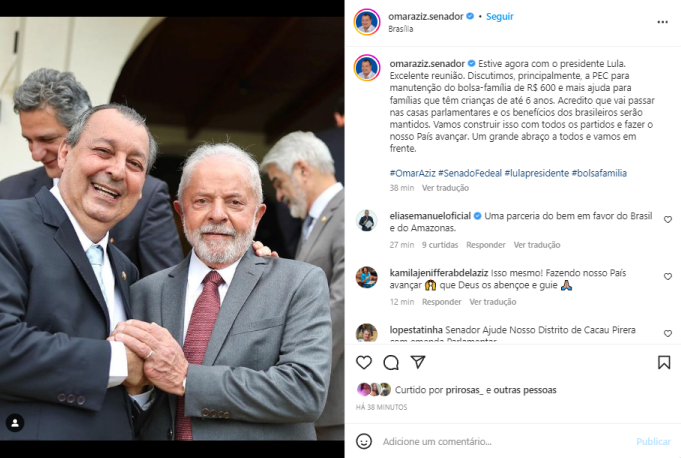Screen dimensions: 681x458
Task: Save post with the bookmark icon
Action: point(664,362)
